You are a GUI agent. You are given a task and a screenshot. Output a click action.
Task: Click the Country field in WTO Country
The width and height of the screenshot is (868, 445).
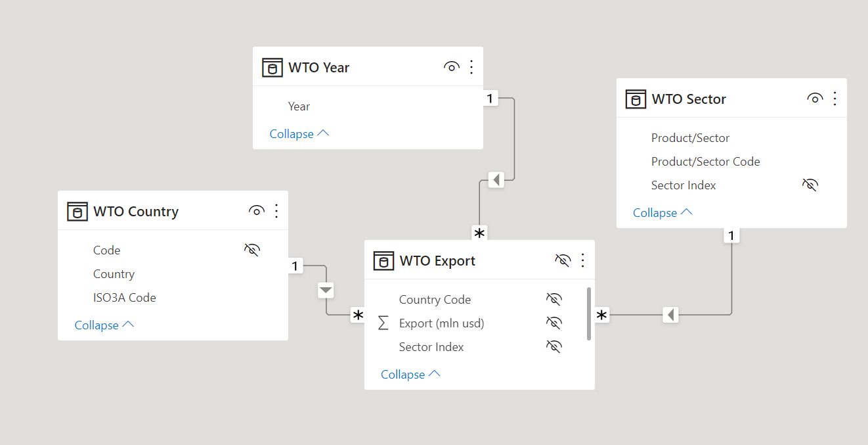click(114, 273)
